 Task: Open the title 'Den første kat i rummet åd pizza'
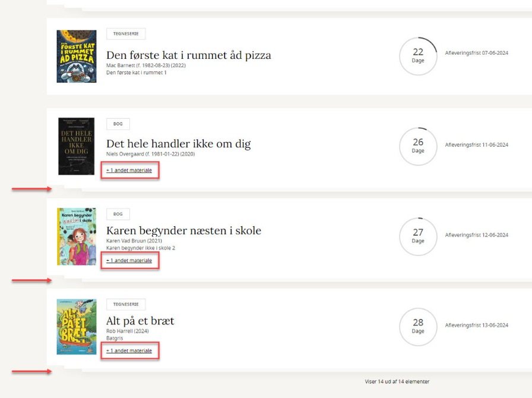coord(188,55)
